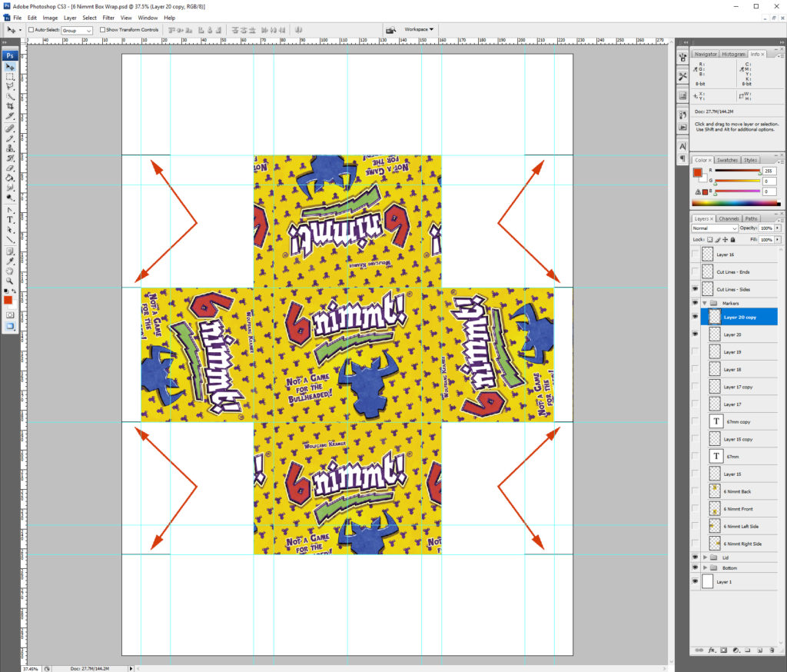Select the Clone Stamp tool
The width and height of the screenshot is (787, 672).
click(x=10, y=148)
